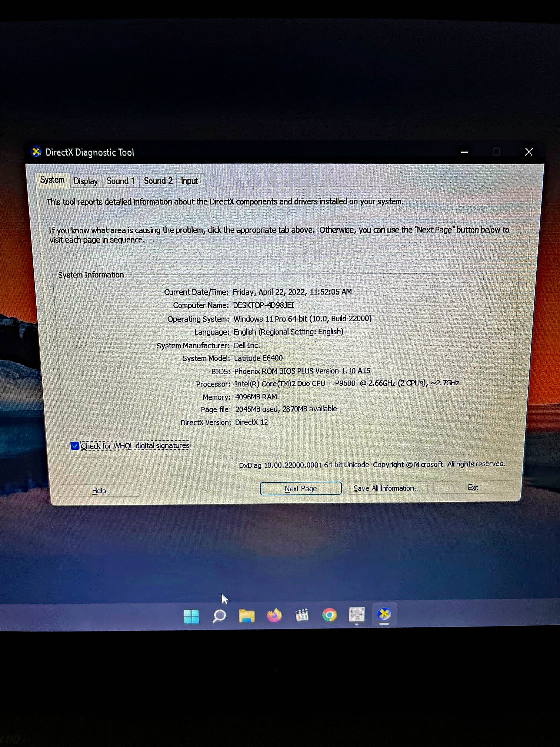Launch File Explorer from the taskbar
This screenshot has height=747, width=560.
247,615
